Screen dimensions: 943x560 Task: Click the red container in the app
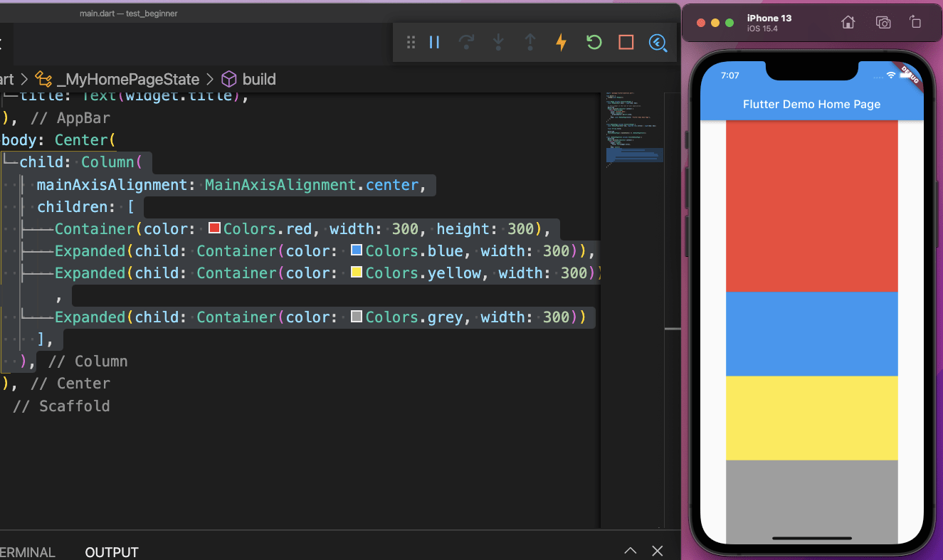(x=812, y=206)
